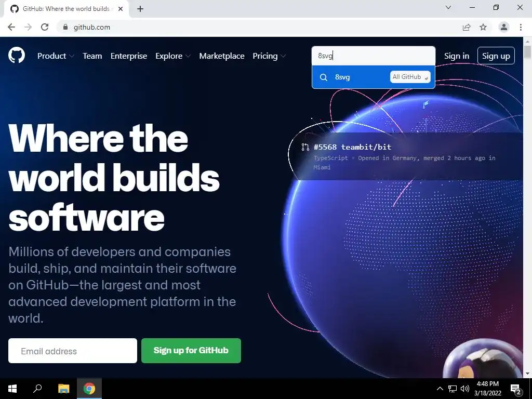Image resolution: width=532 pixels, height=399 pixels.
Task: Click the github.com address bar
Action: (x=258, y=27)
